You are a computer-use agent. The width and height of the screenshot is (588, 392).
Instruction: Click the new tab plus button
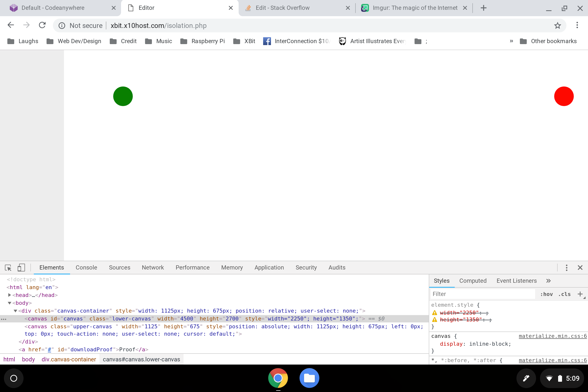tap(483, 8)
